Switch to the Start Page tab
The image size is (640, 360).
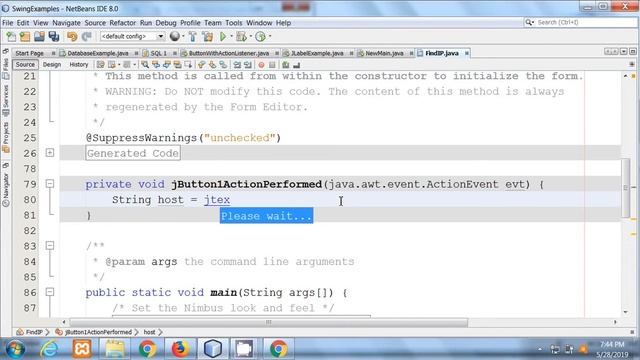coord(29,53)
